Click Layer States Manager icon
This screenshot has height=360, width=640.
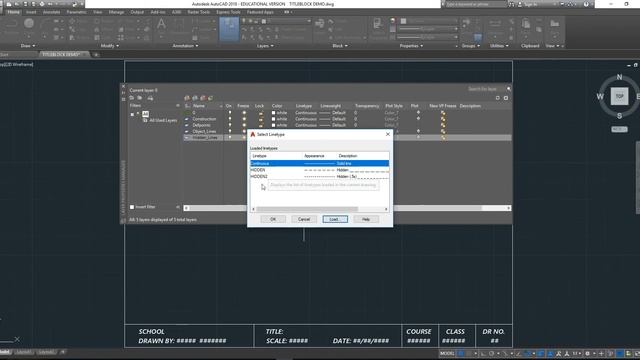[150, 98]
